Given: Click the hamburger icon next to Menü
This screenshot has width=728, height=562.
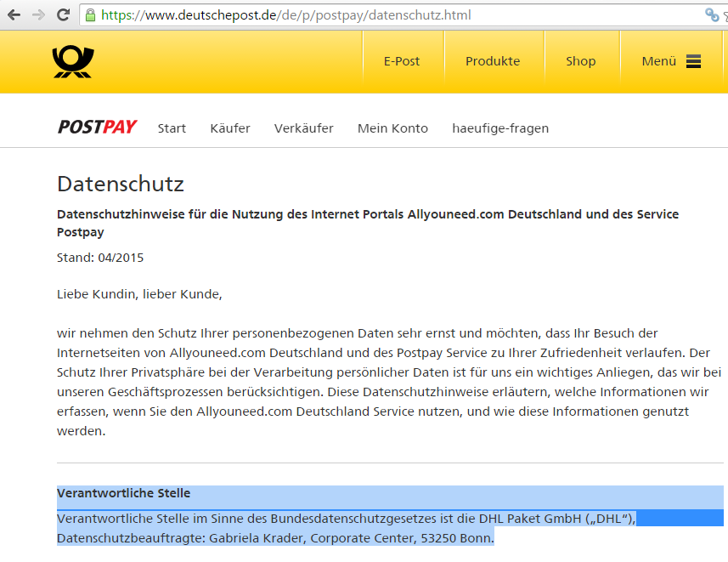Looking at the screenshot, I should [693, 61].
